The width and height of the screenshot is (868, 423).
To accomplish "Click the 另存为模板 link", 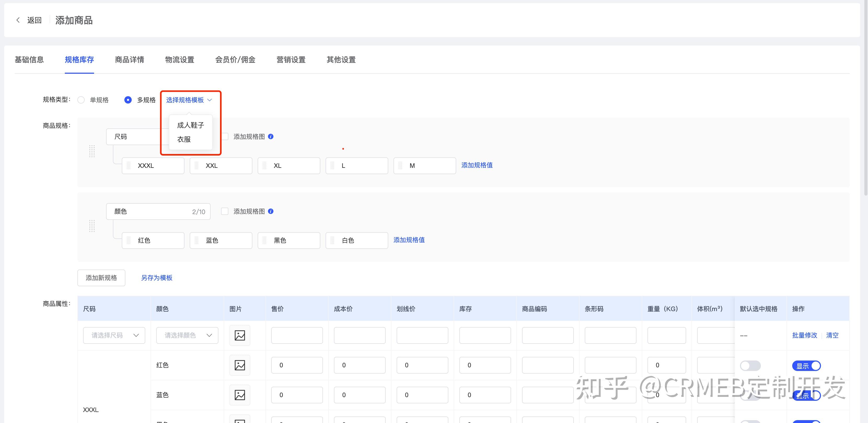I will [x=157, y=278].
